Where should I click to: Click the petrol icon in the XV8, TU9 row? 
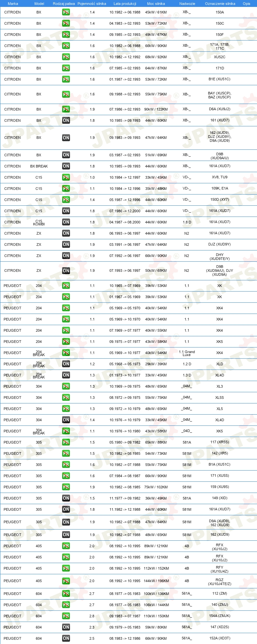pyautogui.click(x=66, y=177)
